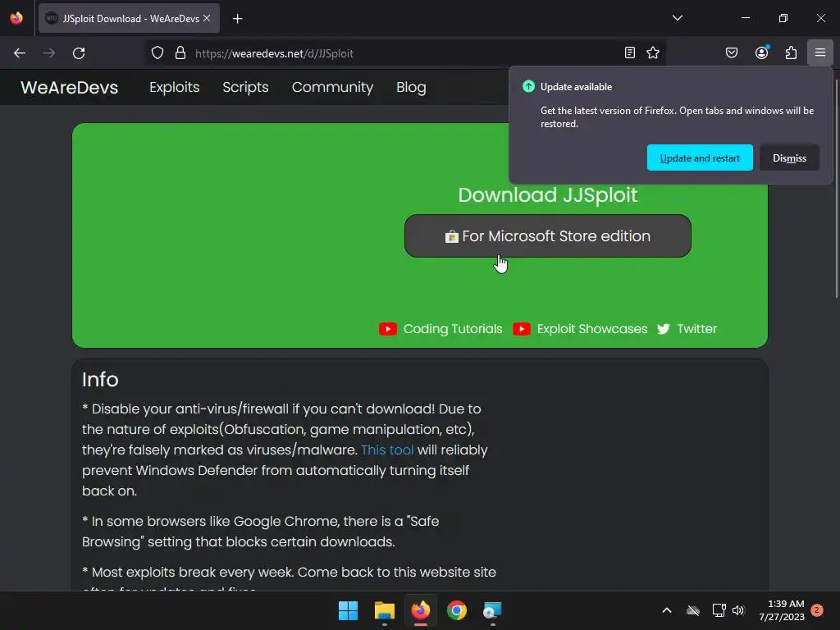Show hidden system tray icons chevron

click(667, 610)
